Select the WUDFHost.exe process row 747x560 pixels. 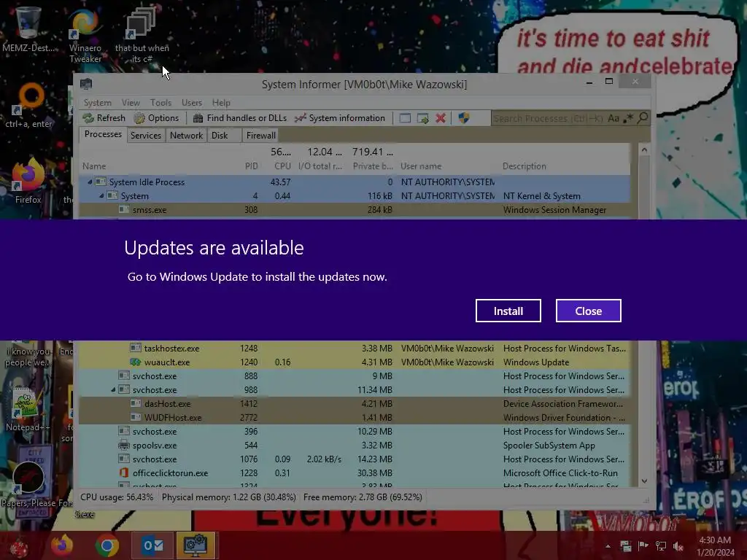tap(355, 417)
